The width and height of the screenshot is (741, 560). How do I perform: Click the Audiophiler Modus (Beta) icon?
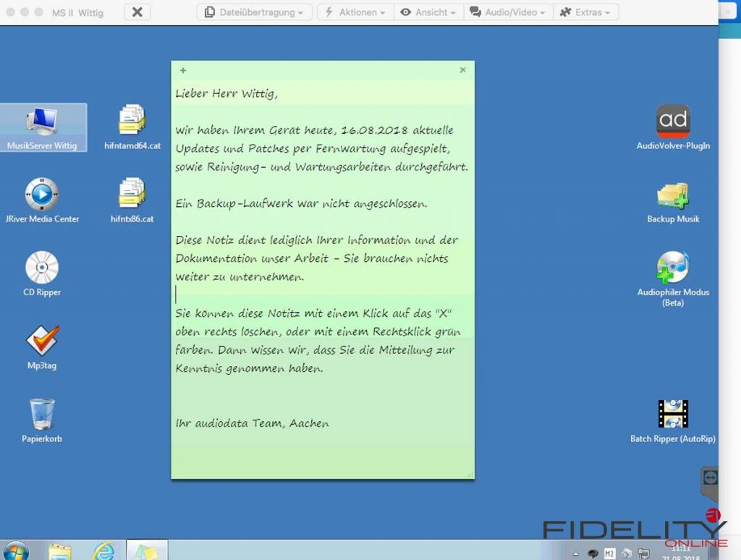click(673, 268)
